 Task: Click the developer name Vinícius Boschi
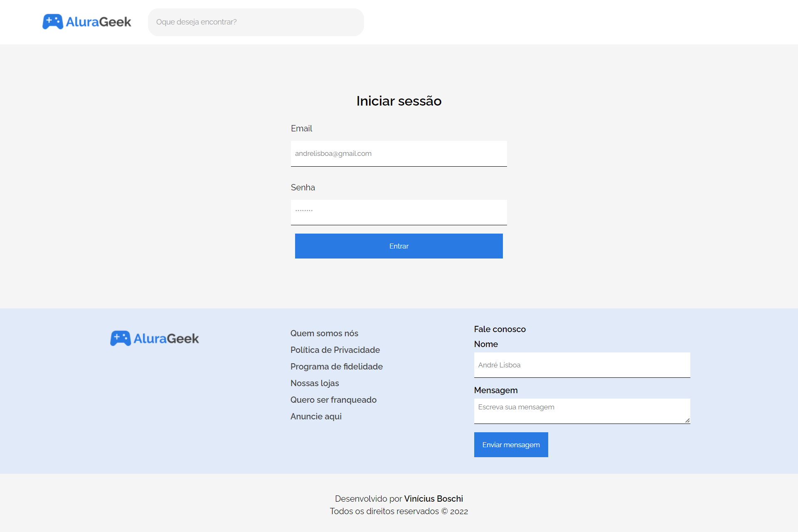click(433, 498)
